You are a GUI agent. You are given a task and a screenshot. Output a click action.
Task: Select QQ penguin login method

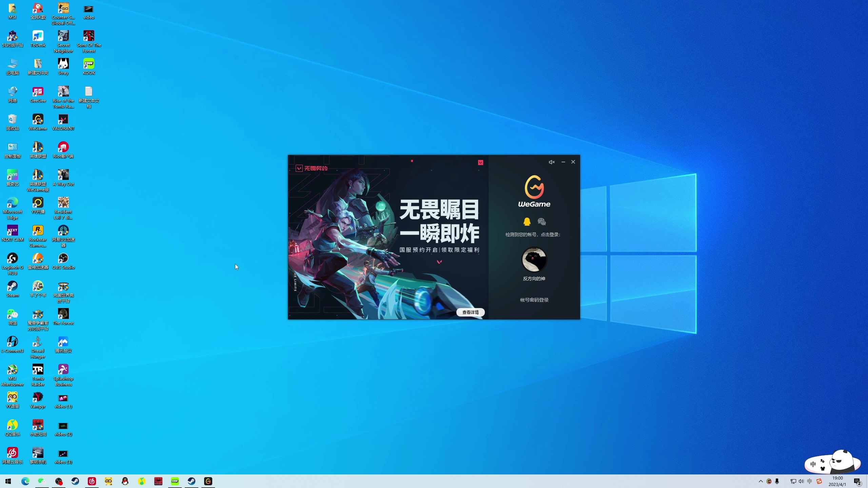[x=527, y=222]
